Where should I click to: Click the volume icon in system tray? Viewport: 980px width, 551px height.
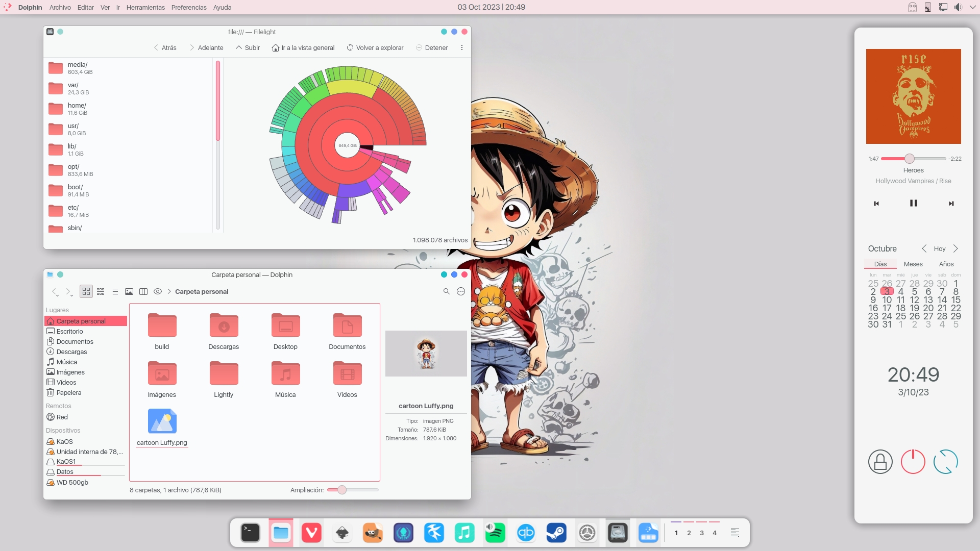click(x=958, y=7)
